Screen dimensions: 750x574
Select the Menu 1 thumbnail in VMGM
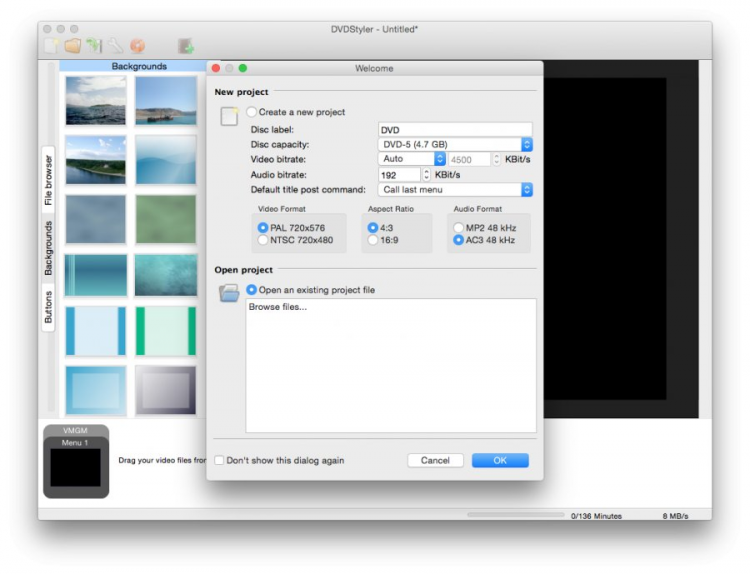click(x=76, y=466)
